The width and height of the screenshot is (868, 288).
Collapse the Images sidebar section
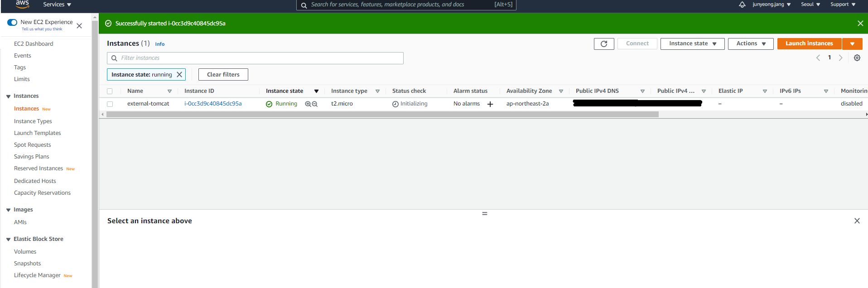point(8,210)
